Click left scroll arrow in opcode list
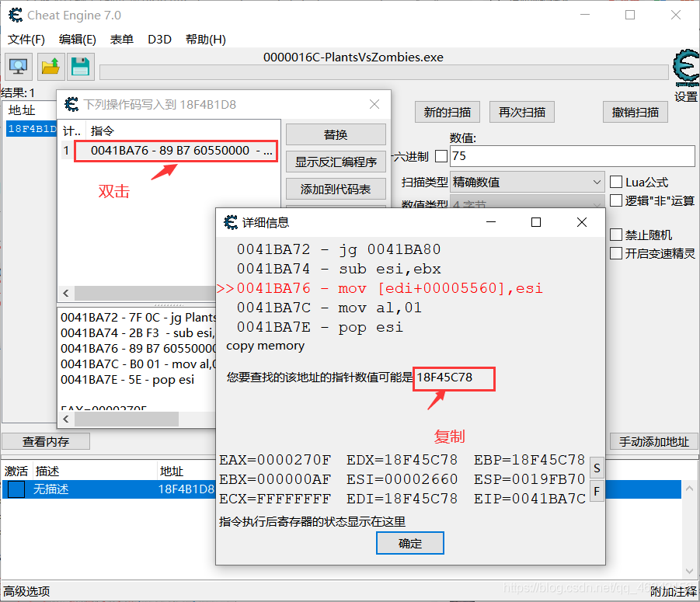 [x=66, y=293]
